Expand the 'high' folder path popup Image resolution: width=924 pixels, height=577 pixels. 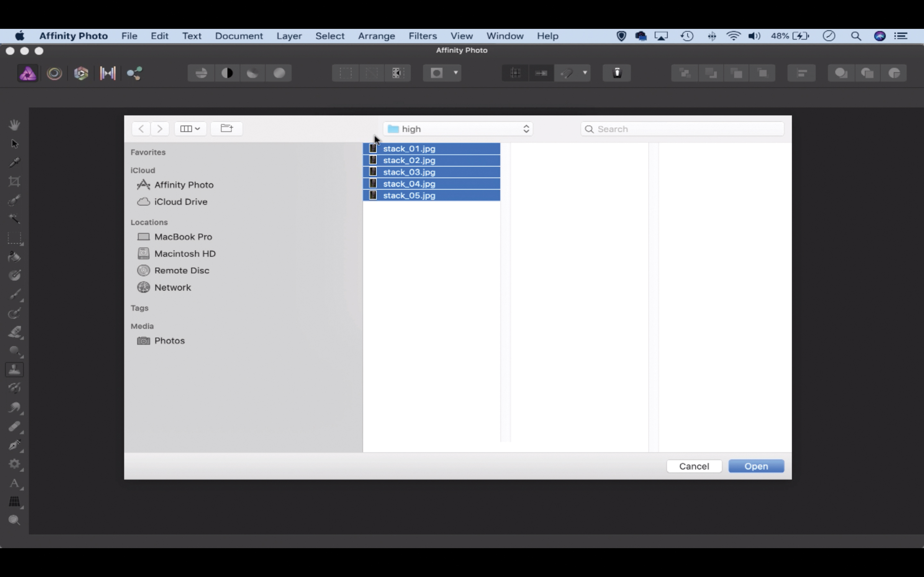click(458, 129)
